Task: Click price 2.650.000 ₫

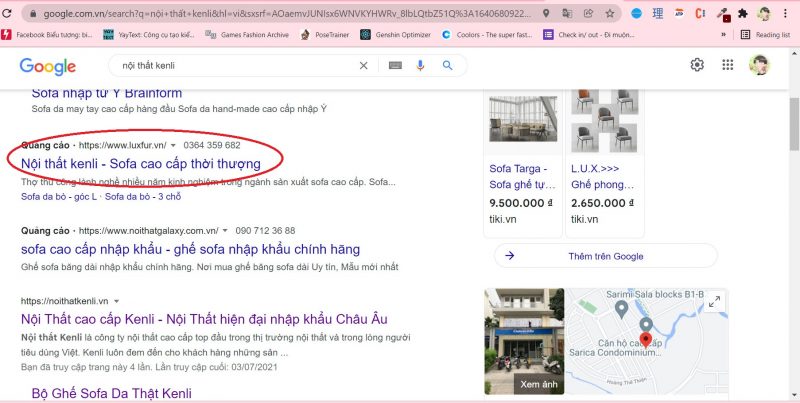Action: pyautogui.click(x=603, y=203)
